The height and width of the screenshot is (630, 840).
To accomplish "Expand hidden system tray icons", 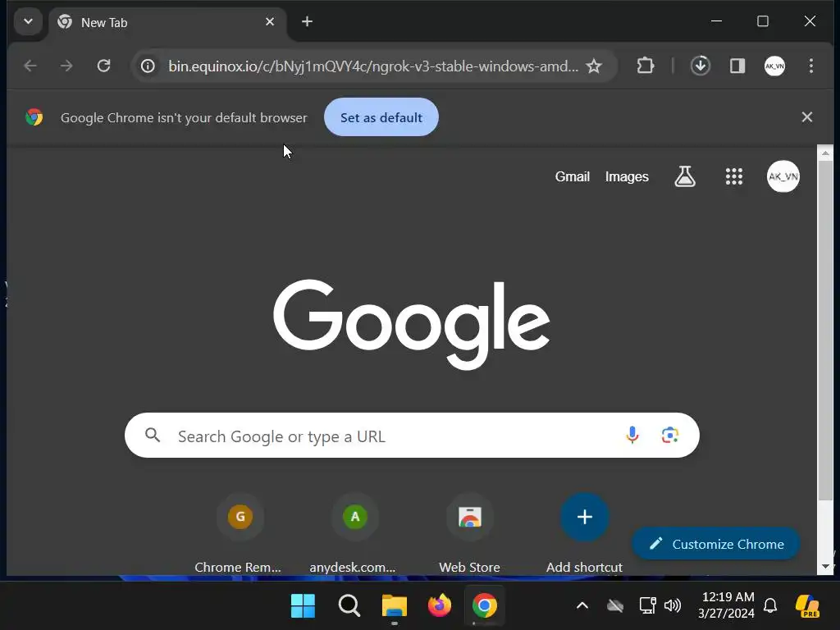I will tap(582, 606).
